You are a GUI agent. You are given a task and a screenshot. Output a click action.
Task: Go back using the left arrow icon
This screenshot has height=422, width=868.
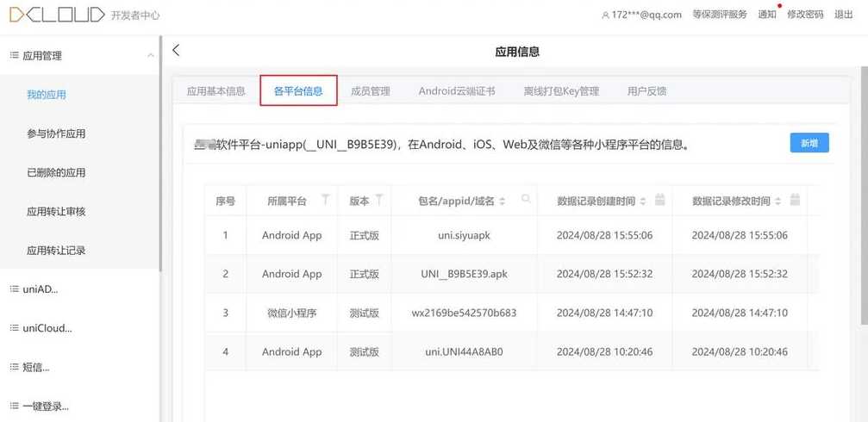point(176,50)
